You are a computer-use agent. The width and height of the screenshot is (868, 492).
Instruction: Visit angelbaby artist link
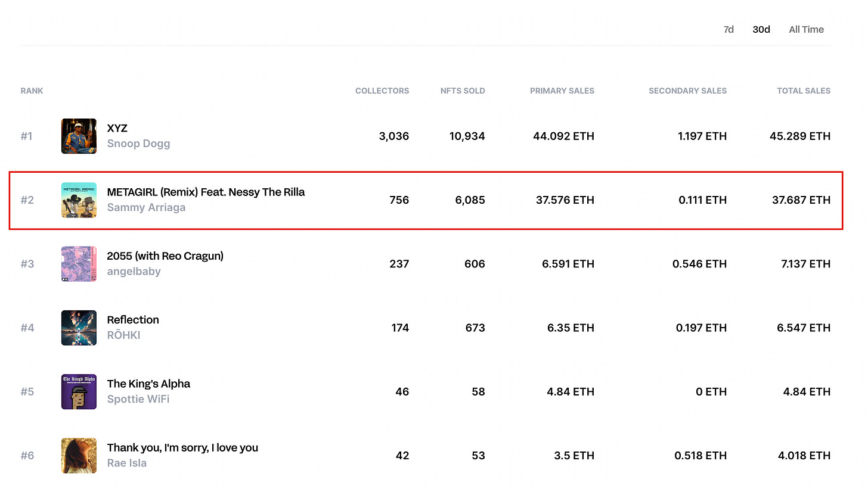pos(134,272)
